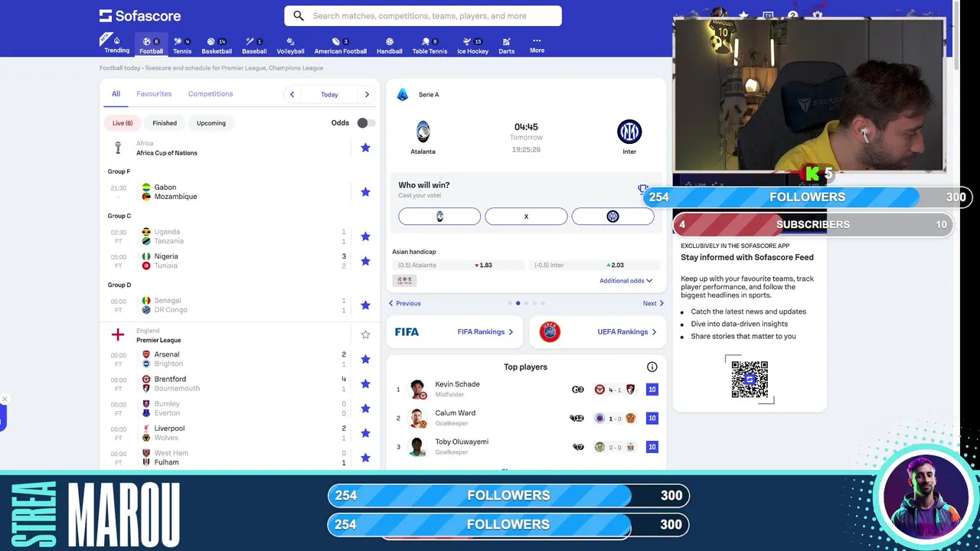Open the Today date picker

(x=329, y=94)
